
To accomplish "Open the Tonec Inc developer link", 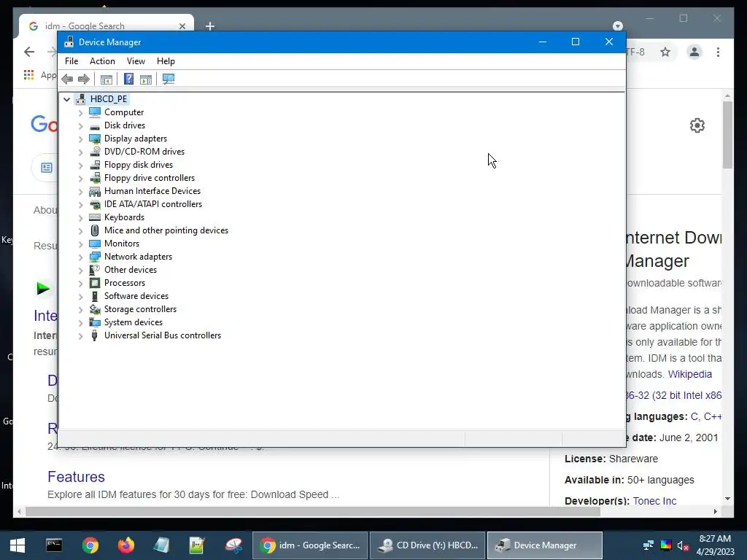I will coord(654,501).
